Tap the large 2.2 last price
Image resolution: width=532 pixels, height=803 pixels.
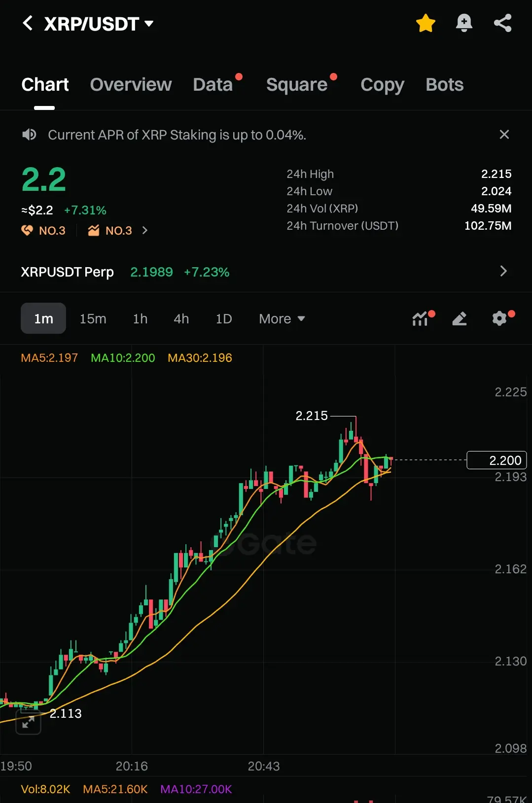click(x=44, y=180)
